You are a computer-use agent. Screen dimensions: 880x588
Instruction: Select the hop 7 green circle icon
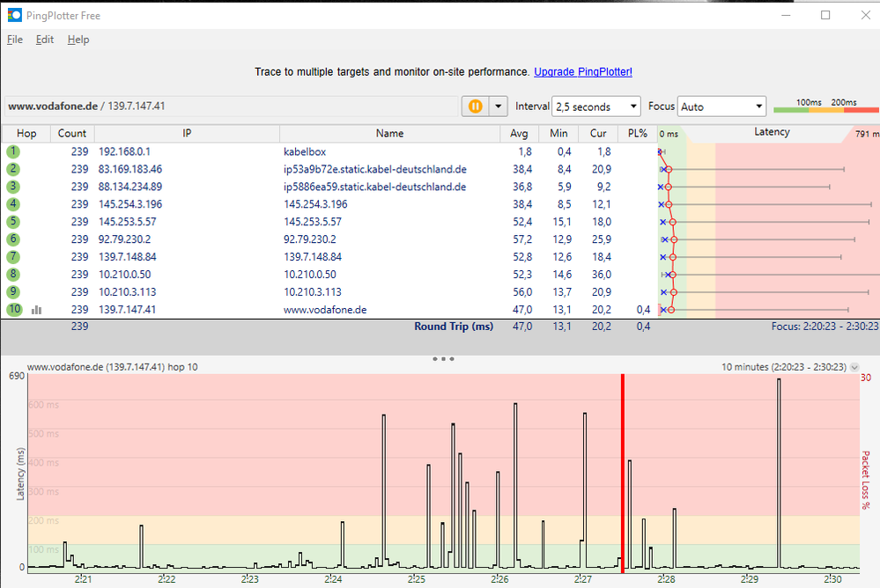coord(13,256)
